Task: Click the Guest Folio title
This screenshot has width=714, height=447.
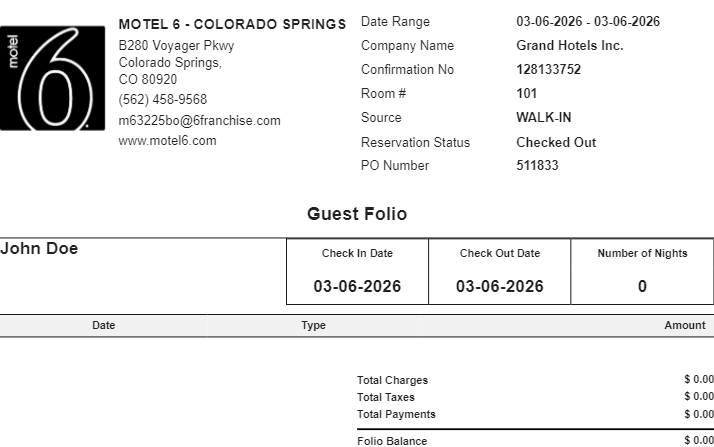Action: (357, 214)
